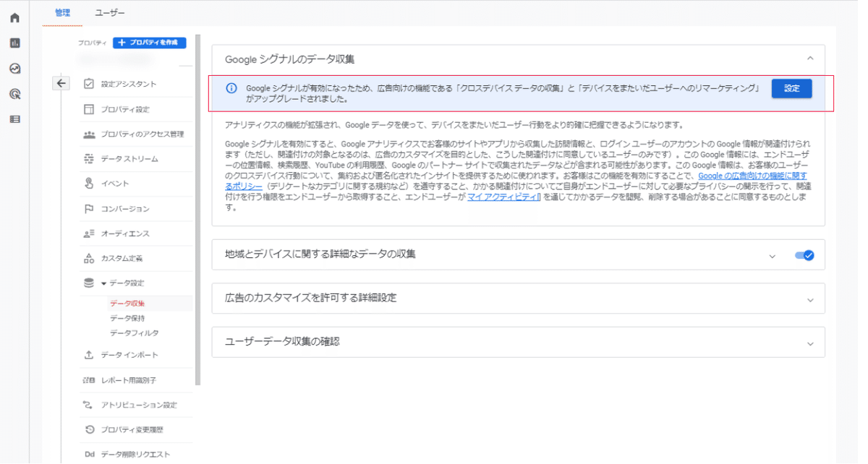Click the プロパティ変更履歴 history icon
This screenshot has height=464, width=868.
click(89, 429)
